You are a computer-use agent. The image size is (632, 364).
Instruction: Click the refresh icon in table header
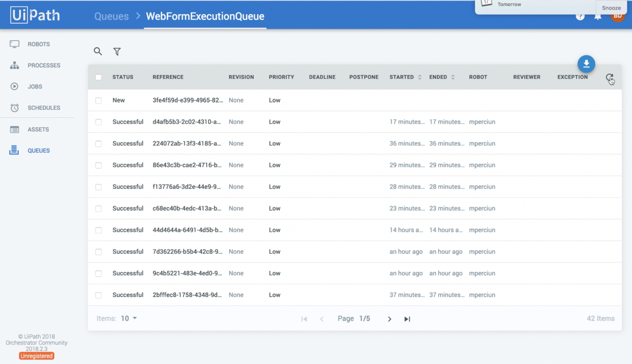pyautogui.click(x=609, y=77)
